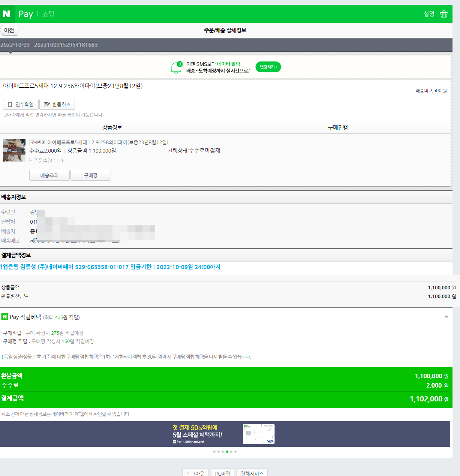The height and width of the screenshot is (476, 460).
Task: Click the 로그아웃 button
Action: point(195,473)
